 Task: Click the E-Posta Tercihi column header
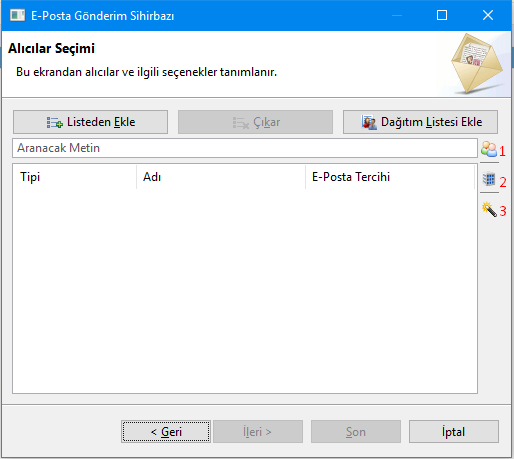pos(390,177)
